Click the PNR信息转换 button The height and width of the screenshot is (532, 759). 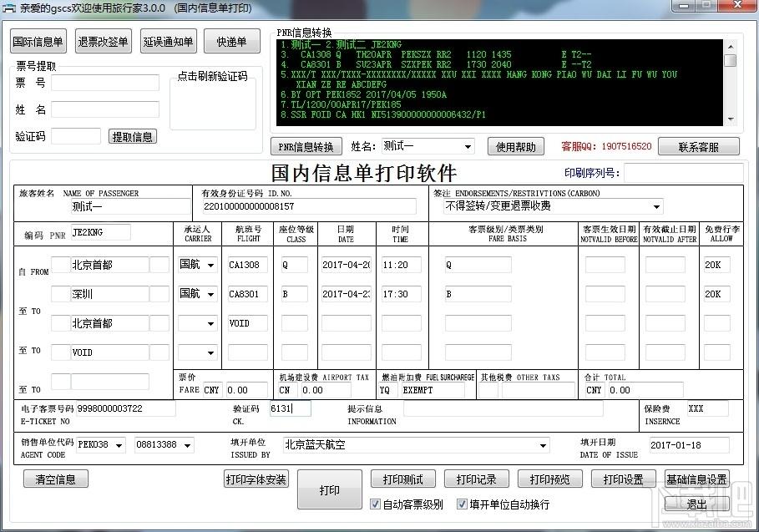pyautogui.click(x=306, y=145)
